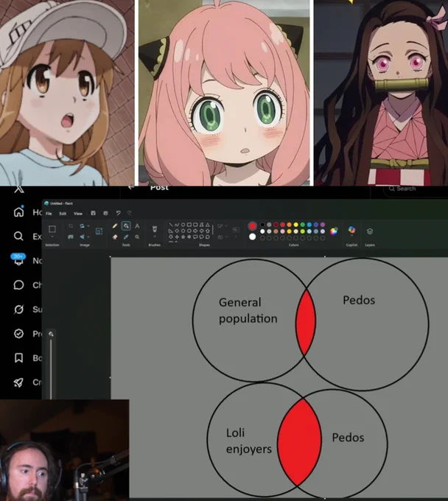
Task: Select the Five-point star shape
Action: (183, 237)
